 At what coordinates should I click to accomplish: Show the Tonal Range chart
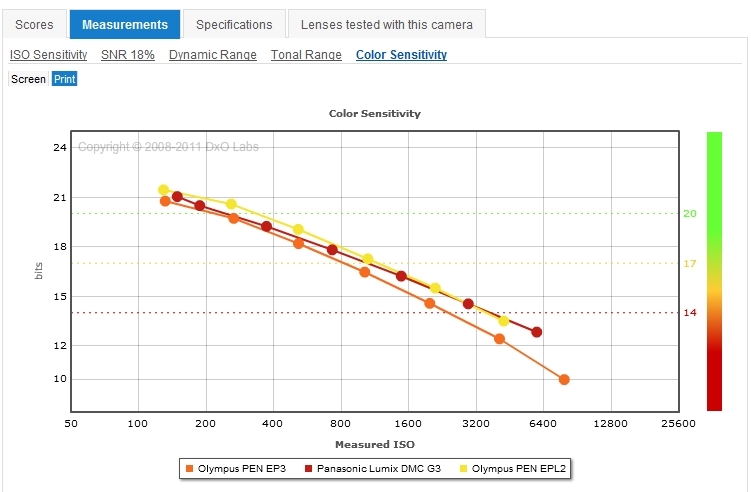pos(306,55)
